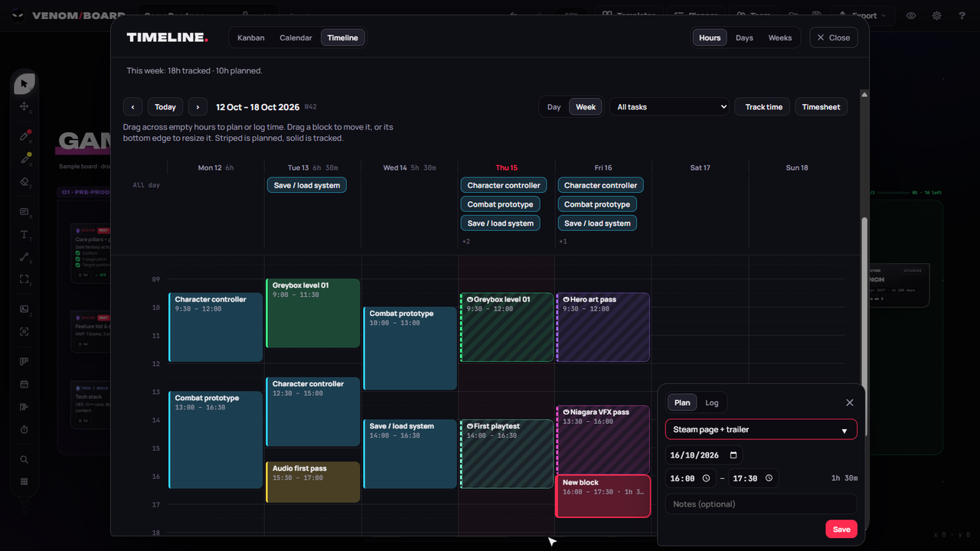Open the Steam page + trailer task dropdown
This screenshot has height=551, width=980.
[761, 429]
